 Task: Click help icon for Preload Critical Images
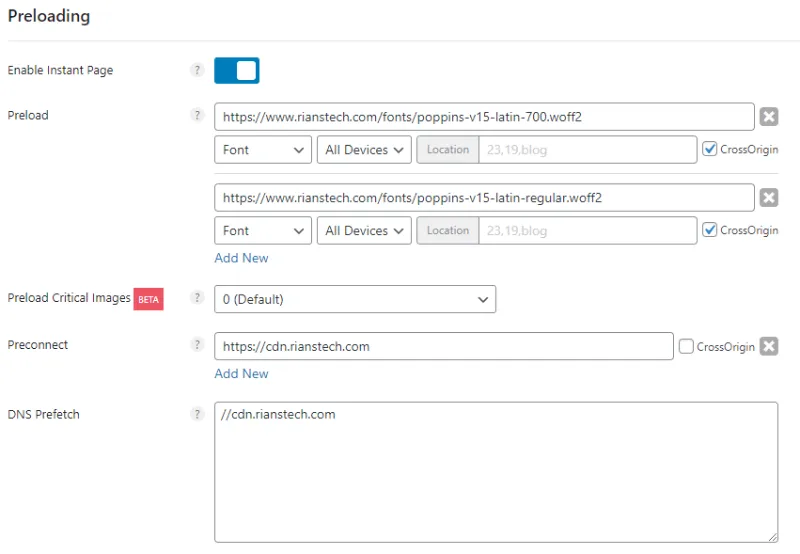(x=197, y=298)
